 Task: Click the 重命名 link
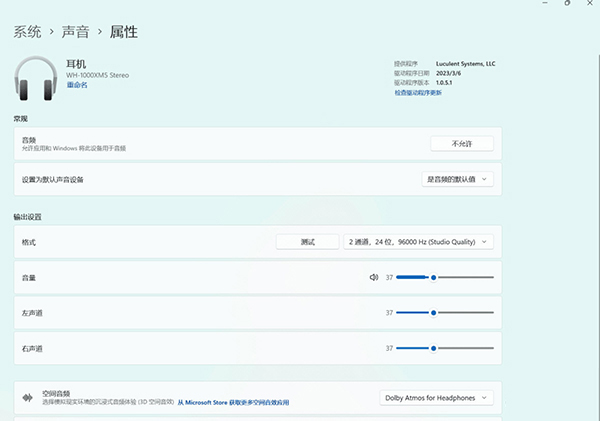77,85
